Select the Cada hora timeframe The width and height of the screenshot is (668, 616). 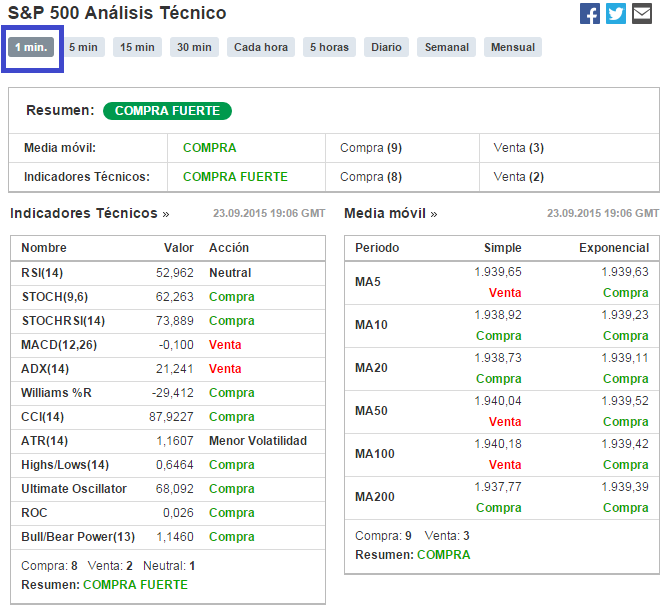261,47
